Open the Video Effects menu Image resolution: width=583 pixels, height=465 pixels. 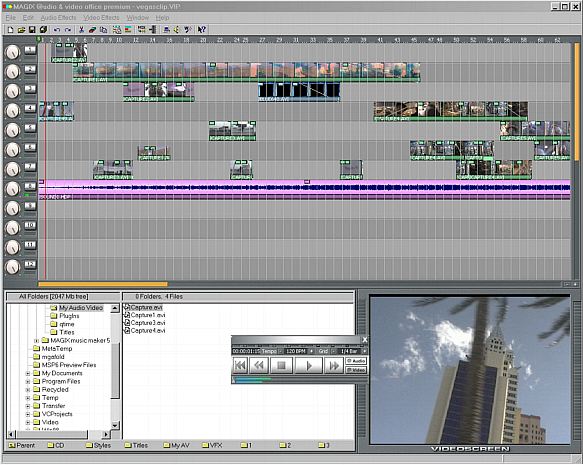(x=101, y=18)
